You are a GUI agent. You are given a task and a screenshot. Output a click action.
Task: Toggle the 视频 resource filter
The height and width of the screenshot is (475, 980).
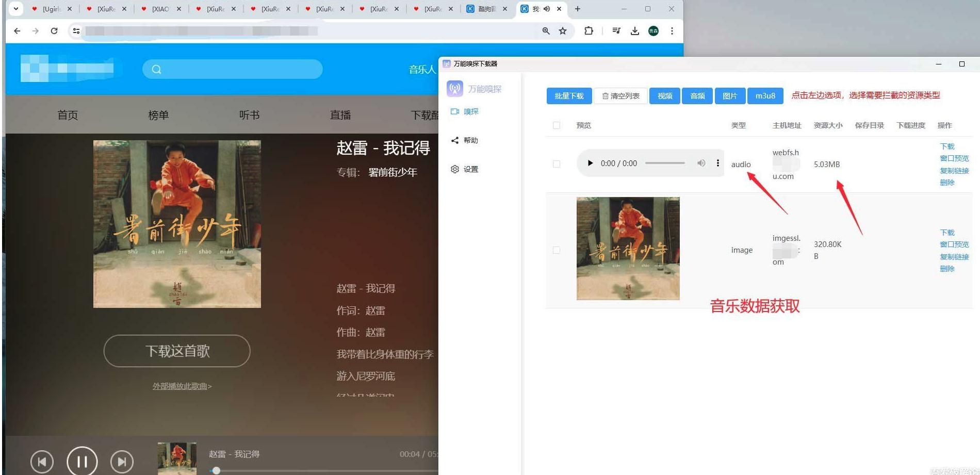(665, 96)
